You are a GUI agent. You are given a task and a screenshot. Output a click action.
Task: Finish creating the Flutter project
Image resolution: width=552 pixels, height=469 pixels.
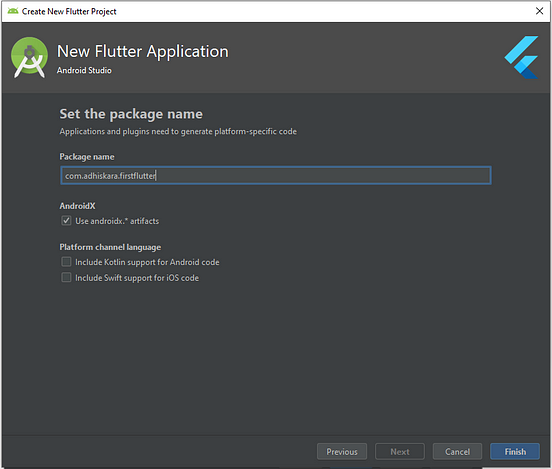click(x=515, y=451)
